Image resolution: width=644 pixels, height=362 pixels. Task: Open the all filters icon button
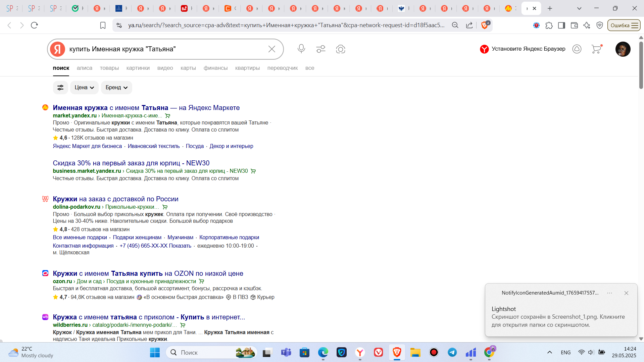click(60, 88)
